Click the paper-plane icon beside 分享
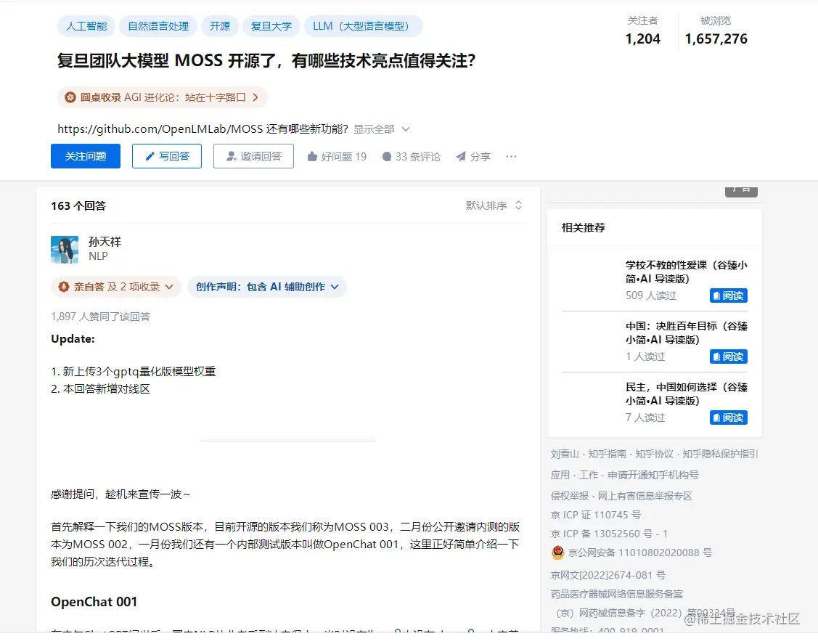This screenshot has width=818, height=644. click(461, 157)
